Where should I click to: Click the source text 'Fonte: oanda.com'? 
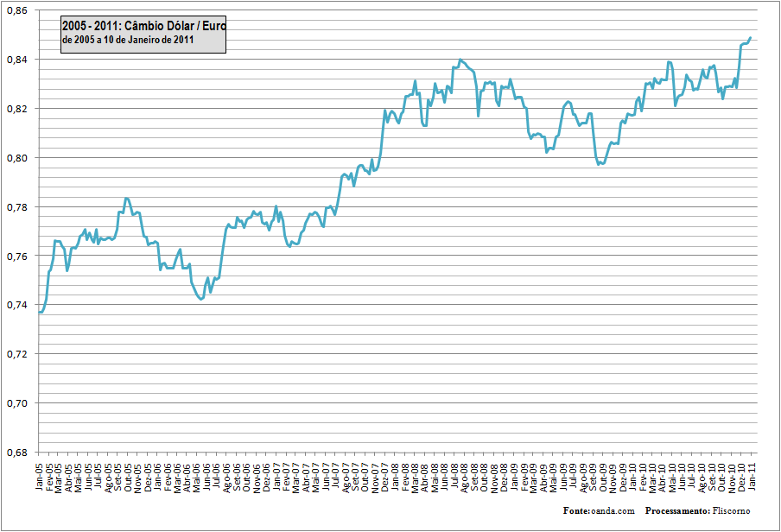pos(600,511)
